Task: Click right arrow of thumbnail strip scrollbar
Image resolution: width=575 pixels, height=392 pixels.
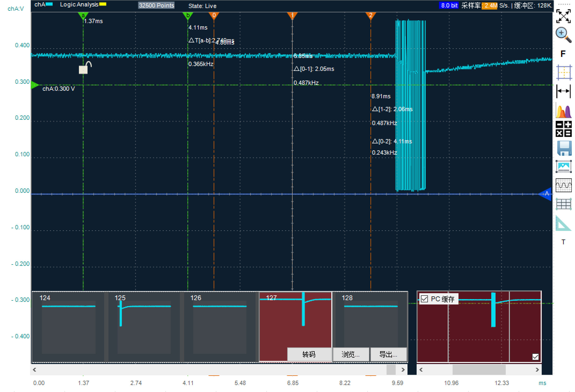Action: [x=403, y=370]
